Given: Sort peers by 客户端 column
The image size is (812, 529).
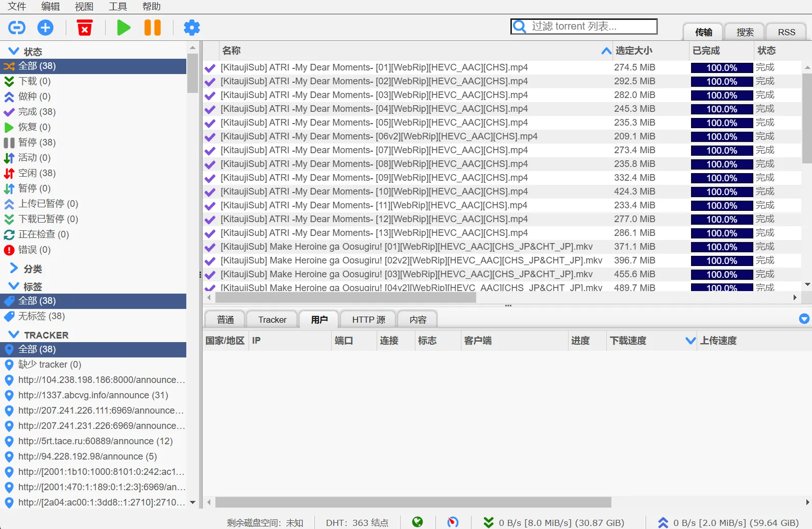Looking at the screenshot, I should coord(514,341).
